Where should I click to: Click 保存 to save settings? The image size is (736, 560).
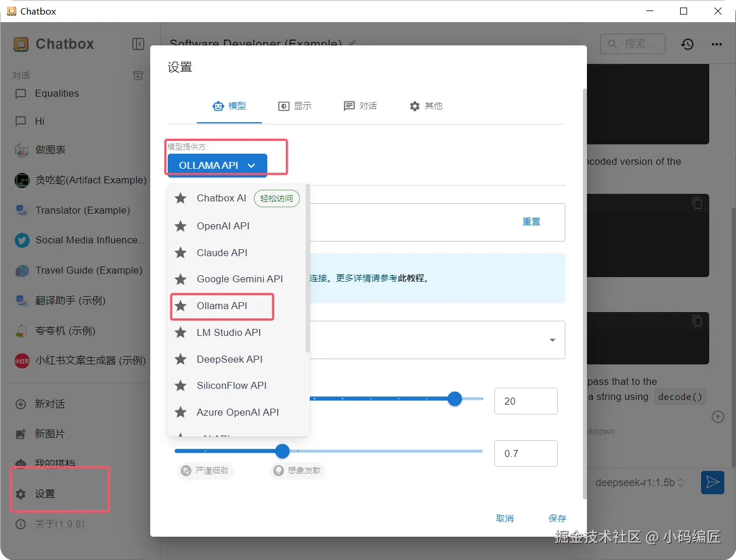coord(557,518)
